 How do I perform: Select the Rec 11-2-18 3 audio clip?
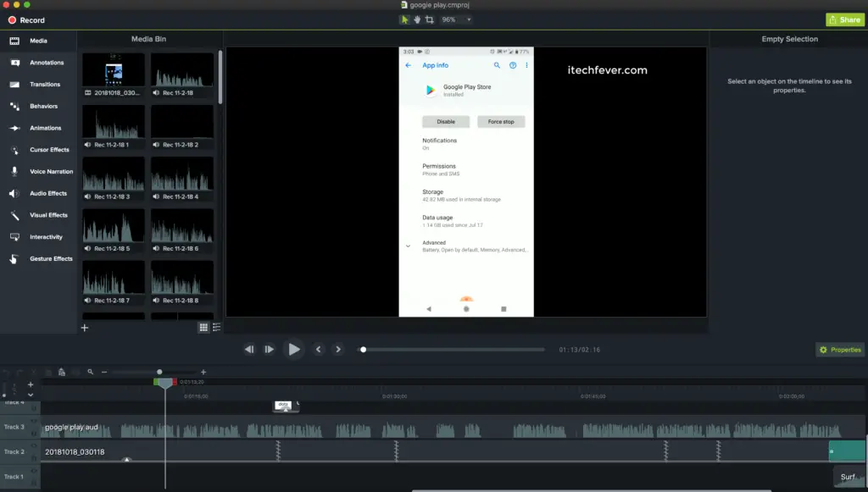(x=114, y=180)
